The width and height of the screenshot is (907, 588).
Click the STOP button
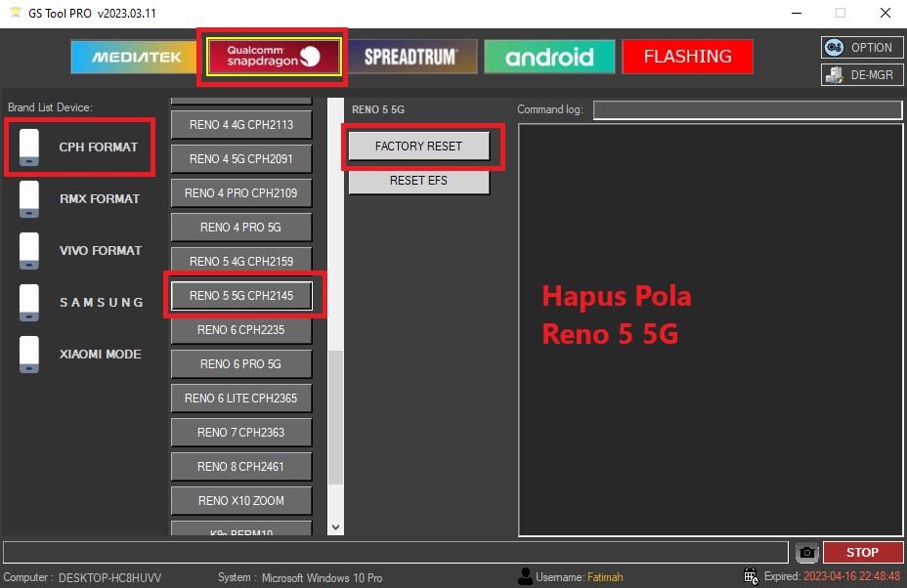coord(862,552)
